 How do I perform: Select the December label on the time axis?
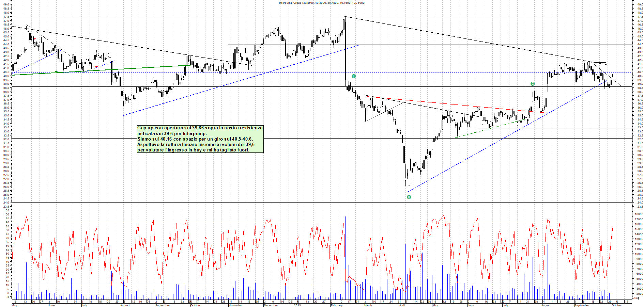click(x=271, y=305)
